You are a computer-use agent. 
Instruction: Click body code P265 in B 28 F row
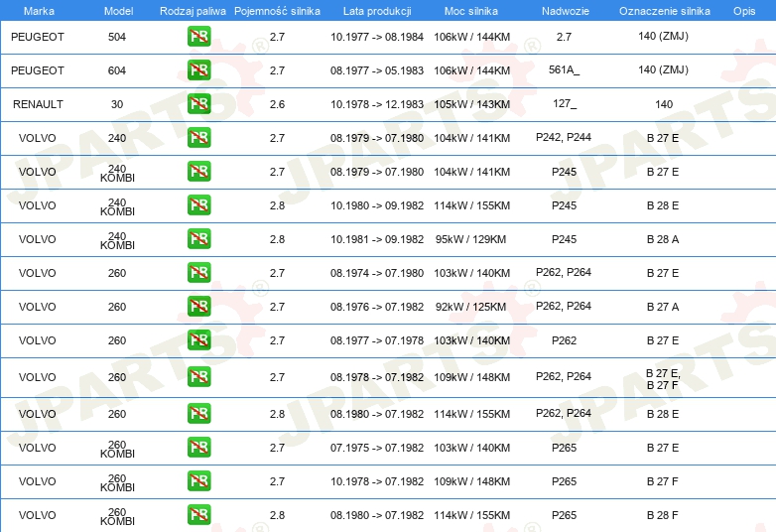[x=565, y=515]
